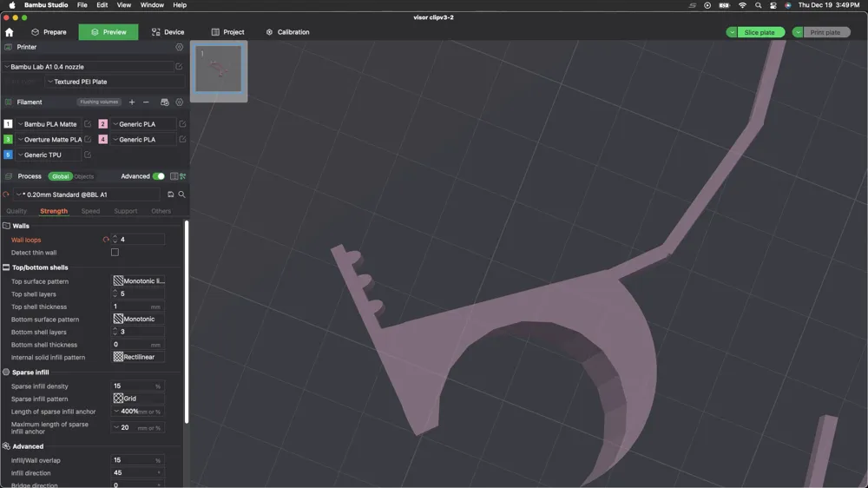Viewport: 868px width, 488px height.
Task: Switch to the Speed settings tab
Action: (x=90, y=211)
